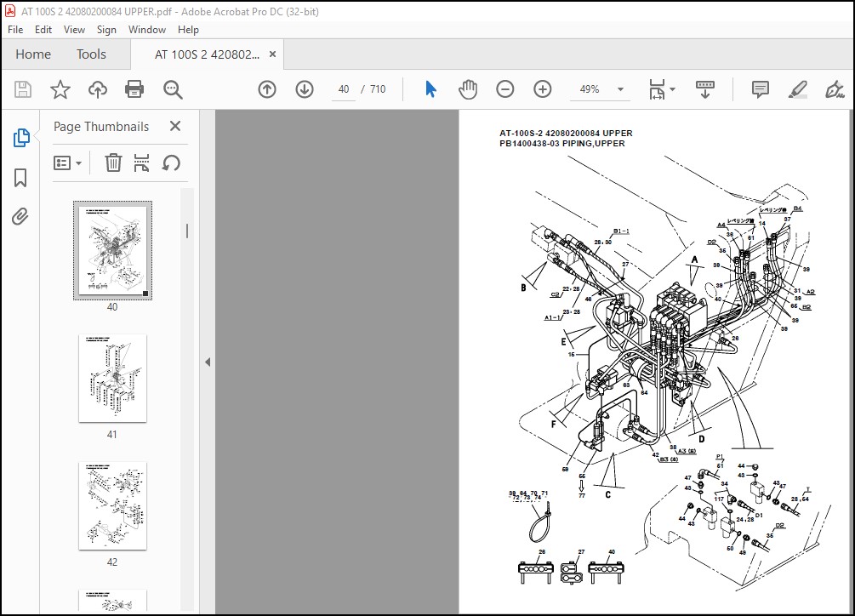The width and height of the screenshot is (855, 616).
Task: Open the Sign document tool
Action: pyautogui.click(x=835, y=89)
